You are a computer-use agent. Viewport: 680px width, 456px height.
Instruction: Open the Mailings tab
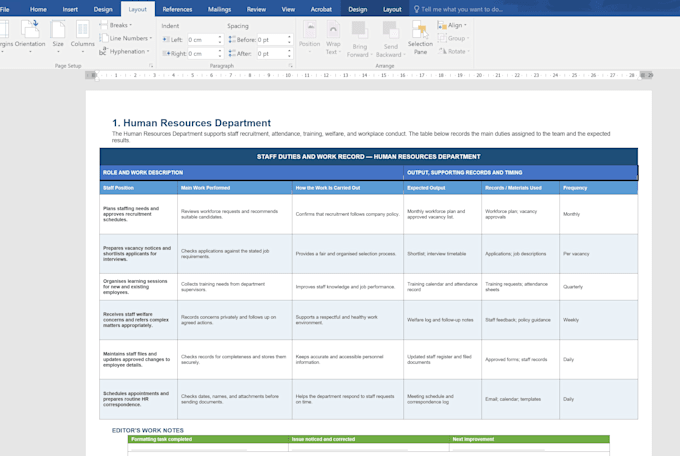click(219, 9)
